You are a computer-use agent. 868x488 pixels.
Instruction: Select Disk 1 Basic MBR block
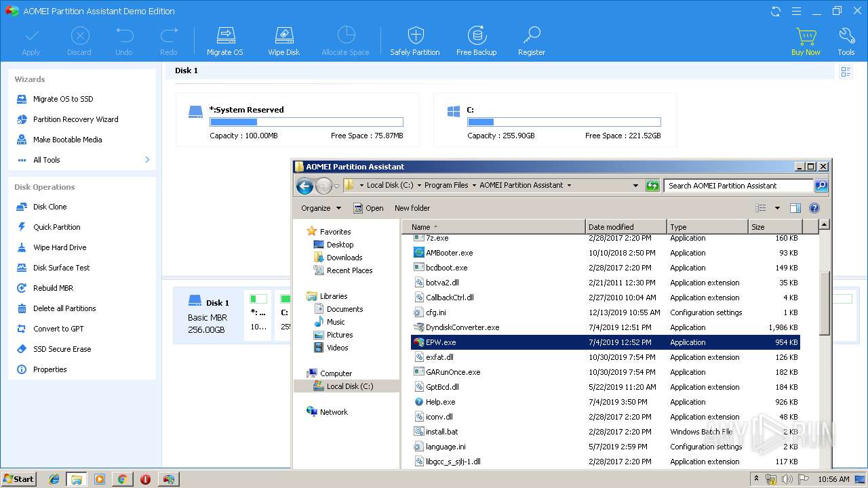[208, 316]
